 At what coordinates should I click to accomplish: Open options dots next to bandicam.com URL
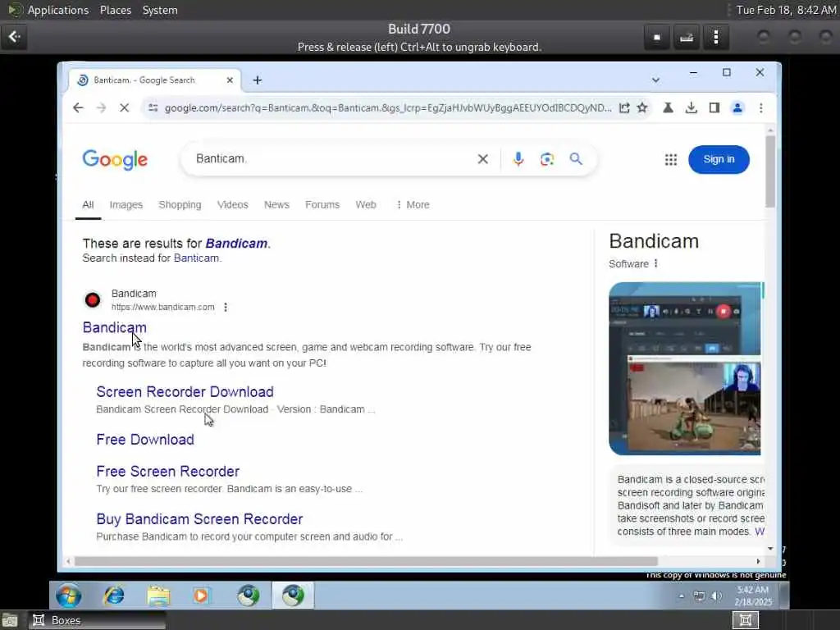click(226, 307)
